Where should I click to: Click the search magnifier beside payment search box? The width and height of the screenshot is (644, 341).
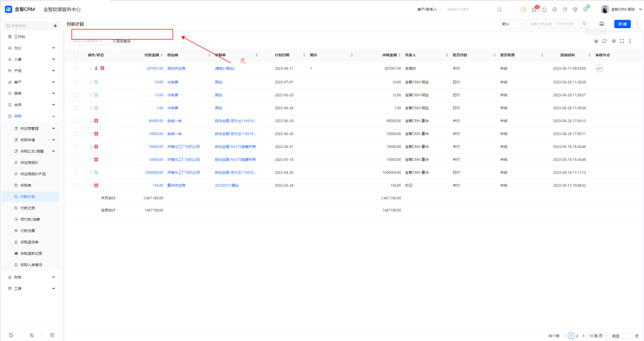coord(585,24)
